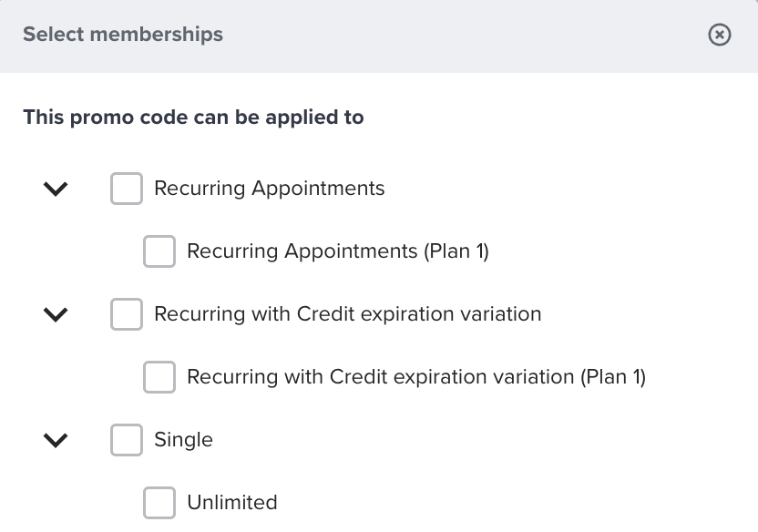
Task: Click the promo code instruction heading
Action: coord(194,118)
